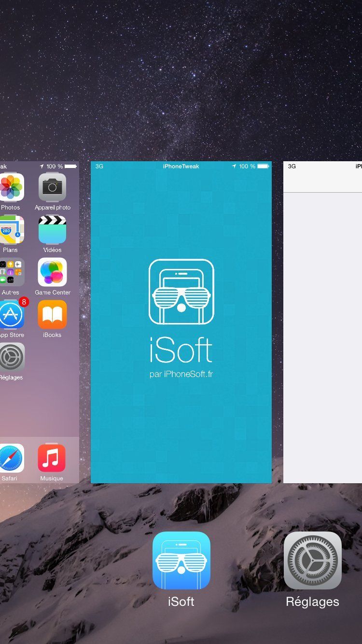Open App Store with badge 8
Viewport: 362px width, 644px height.
pos(11,315)
